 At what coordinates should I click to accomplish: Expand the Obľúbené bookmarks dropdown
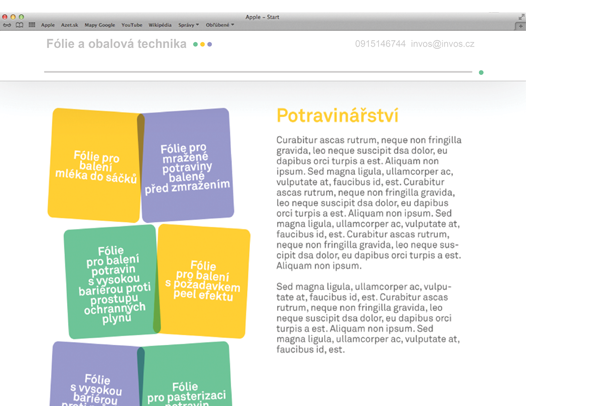(220, 24)
